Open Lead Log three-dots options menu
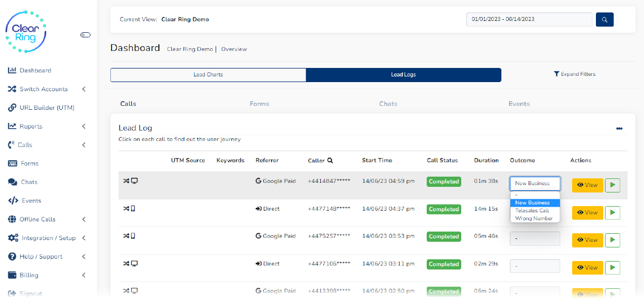 (619, 129)
